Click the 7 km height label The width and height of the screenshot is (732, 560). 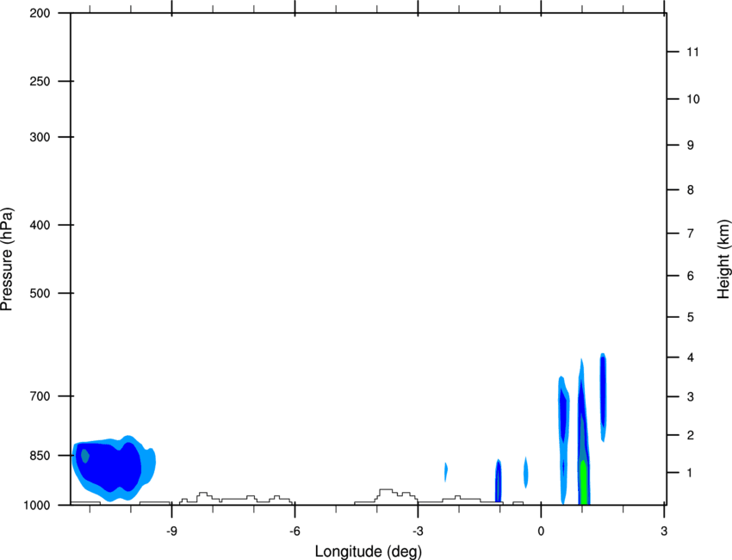point(690,233)
